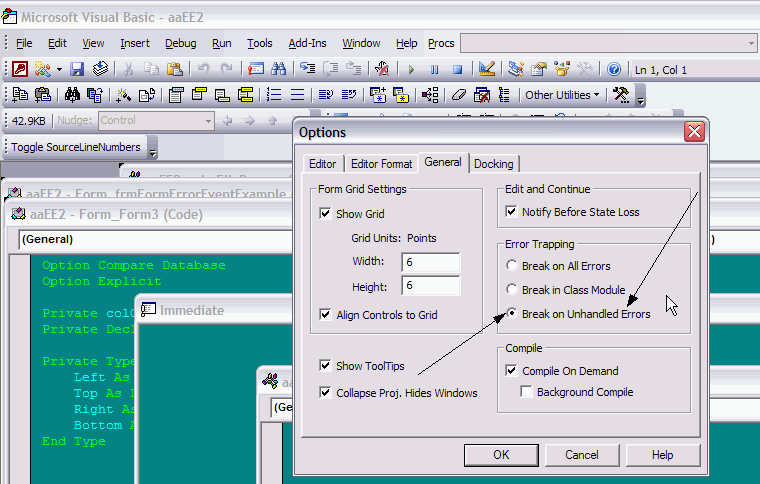Screen dimensions: 760x484
Task: Select Break in Class Module radio button
Action: point(511,289)
